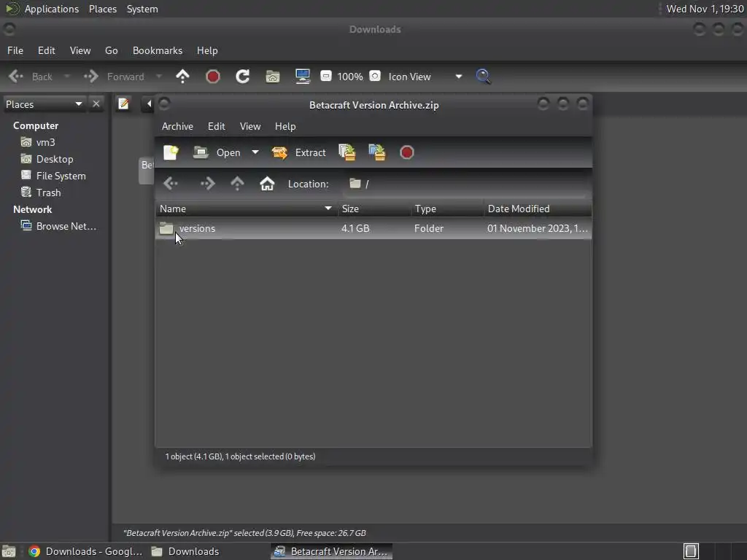
Task: Select the versions folder row
Action: pyautogui.click(x=373, y=228)
